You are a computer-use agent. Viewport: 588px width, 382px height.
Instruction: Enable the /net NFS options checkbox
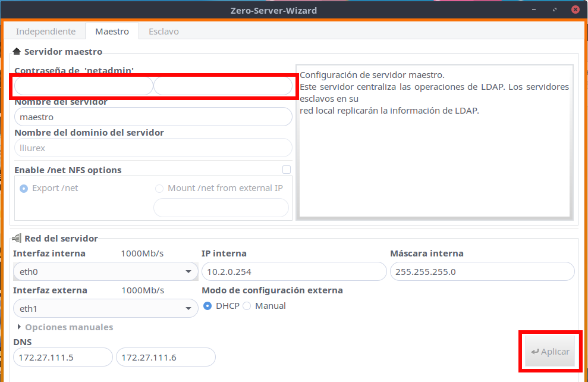click(x=287, y=170)
